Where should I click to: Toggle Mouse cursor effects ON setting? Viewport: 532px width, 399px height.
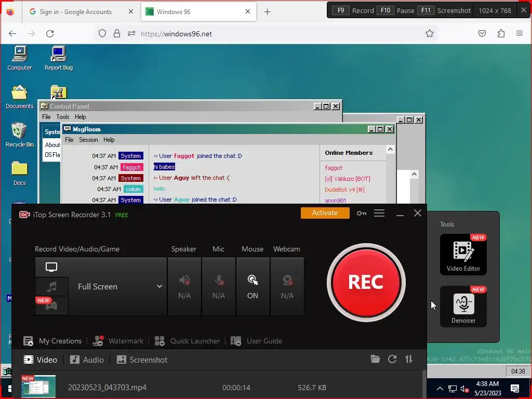click(253, 286)
